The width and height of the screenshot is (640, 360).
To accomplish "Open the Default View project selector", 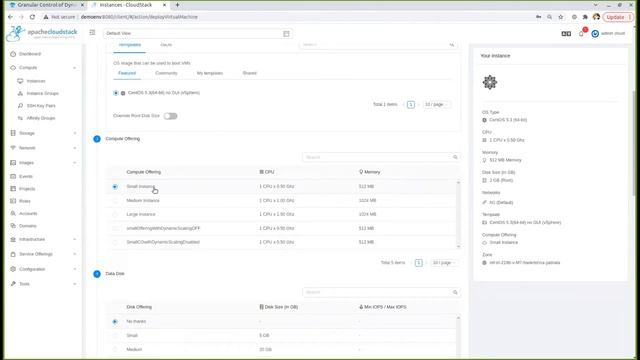I will pos(198,33).
